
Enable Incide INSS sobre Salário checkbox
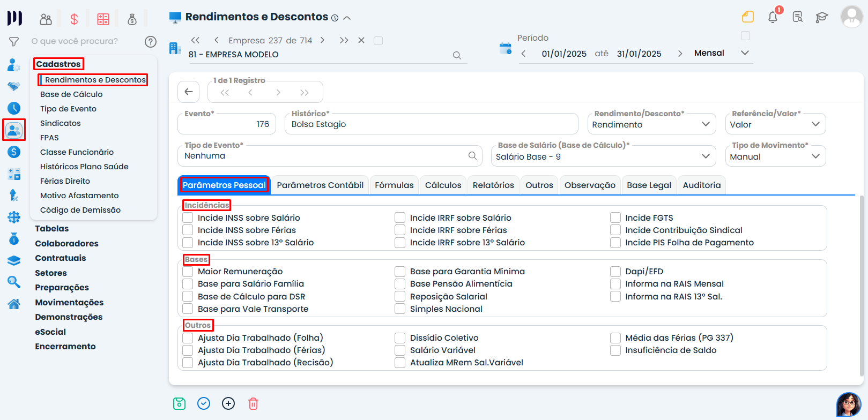click(x=188, y=218)
